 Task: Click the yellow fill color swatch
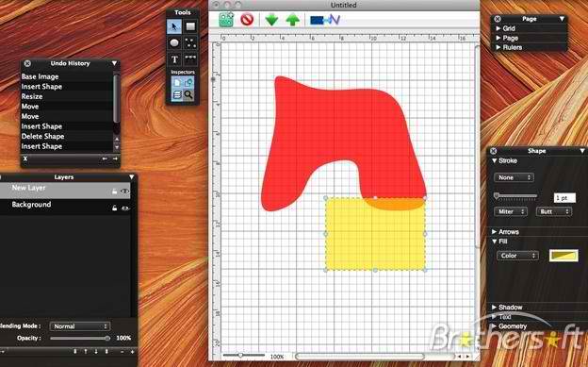(x=563, y=256)
